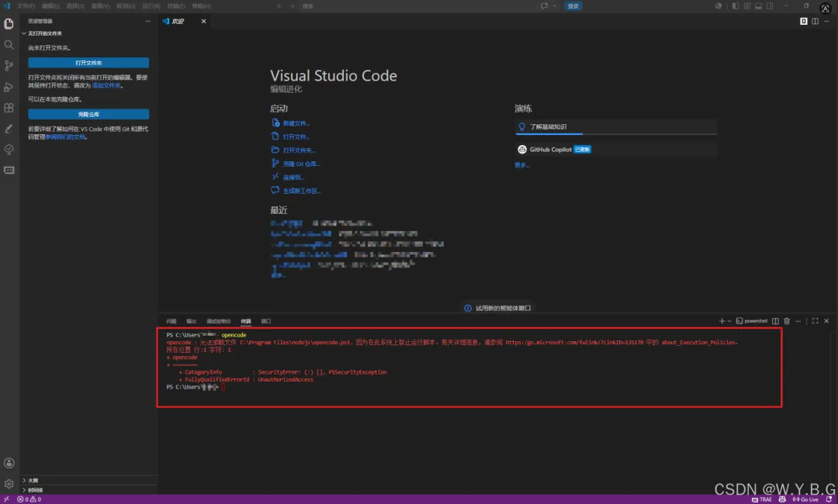Open the Source Control view
This screenshot has width=838, height=504.
(9, 66)
